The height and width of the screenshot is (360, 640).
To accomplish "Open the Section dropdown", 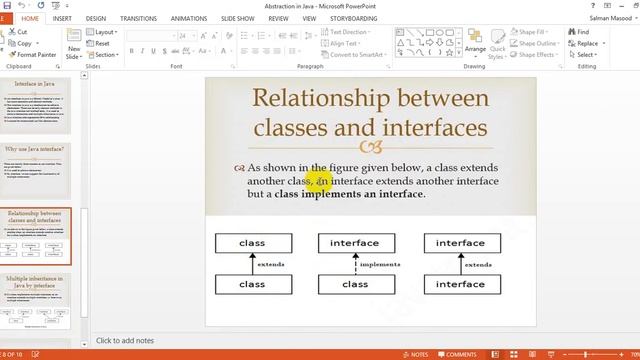I will pos(103,54).
